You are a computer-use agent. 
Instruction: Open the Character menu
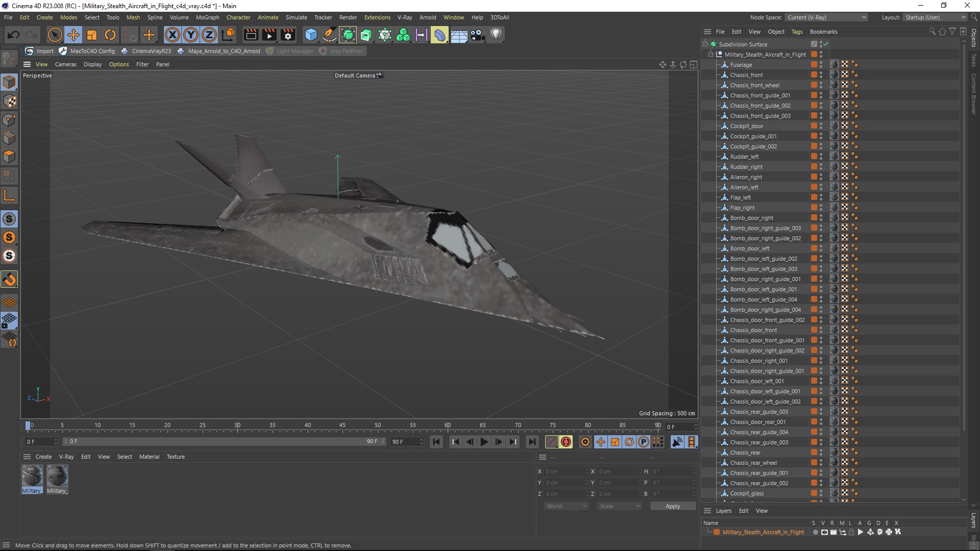click(x=238, y=17)
